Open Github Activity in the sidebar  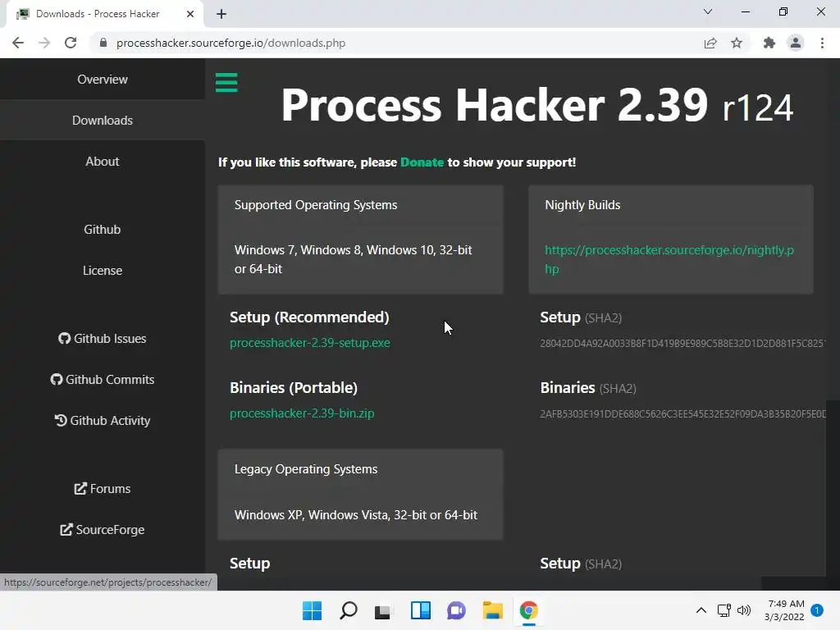coord(103,421)
